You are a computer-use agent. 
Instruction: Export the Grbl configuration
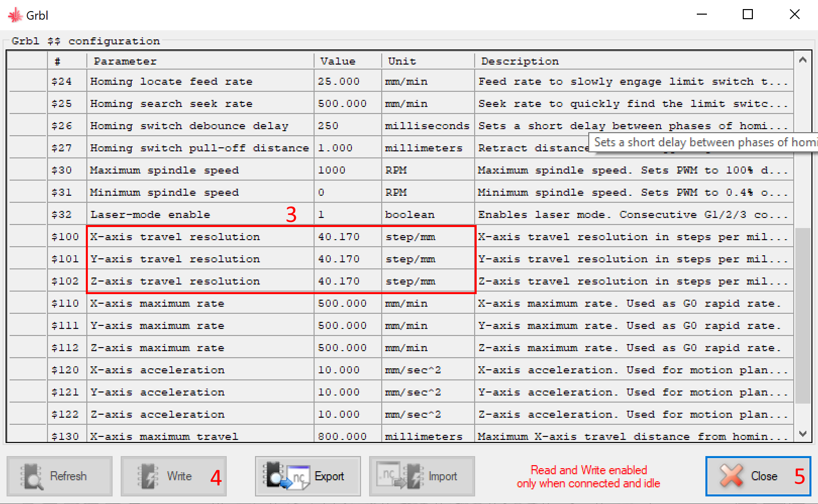coord(308,476)
